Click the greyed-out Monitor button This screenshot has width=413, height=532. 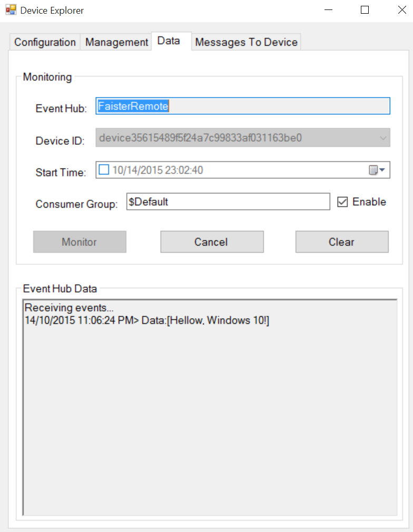coord(80,242)
